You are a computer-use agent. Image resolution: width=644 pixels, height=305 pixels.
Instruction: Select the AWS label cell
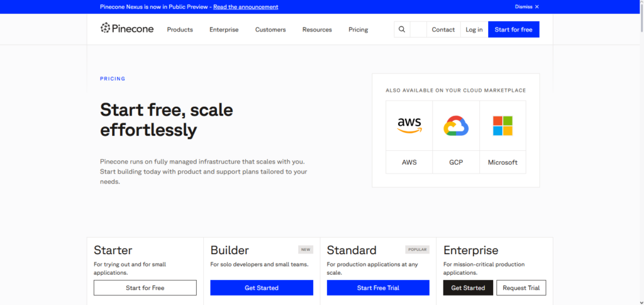coord(409,162)
